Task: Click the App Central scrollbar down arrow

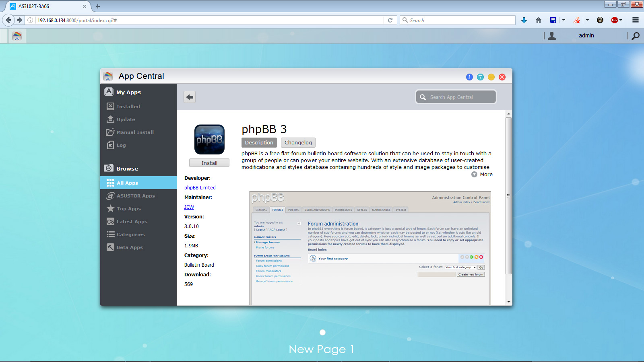Action: click(x=509, y=302)
